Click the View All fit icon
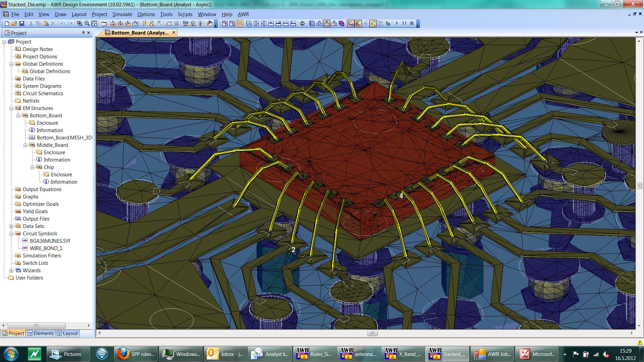The image size is (644, 362). (x=95, y=23)
